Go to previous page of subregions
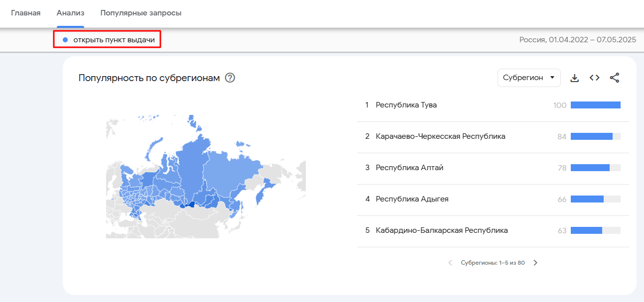The height and width of the screenshot is (302, 644). pyautogui.click(x=450, y=263)
